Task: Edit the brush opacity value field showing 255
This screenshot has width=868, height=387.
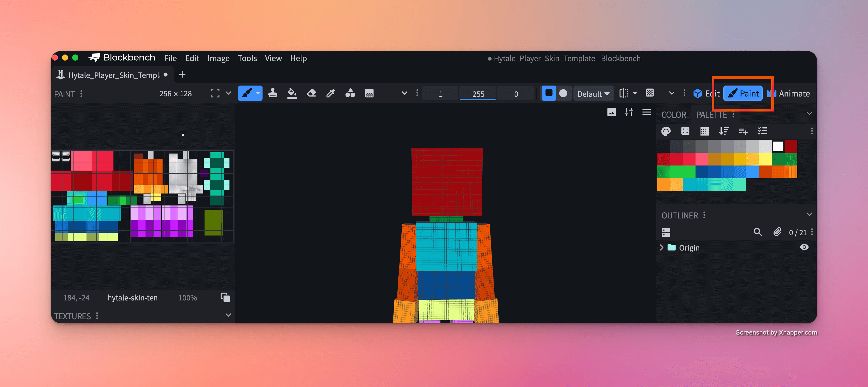Action: tap(478, 94)
